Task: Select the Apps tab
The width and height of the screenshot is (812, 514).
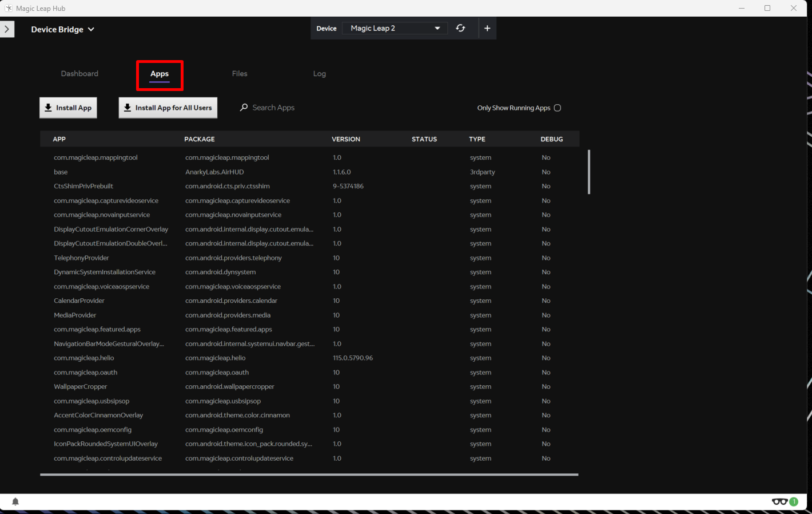Action: pyautogui.click(x=160, y=74)
